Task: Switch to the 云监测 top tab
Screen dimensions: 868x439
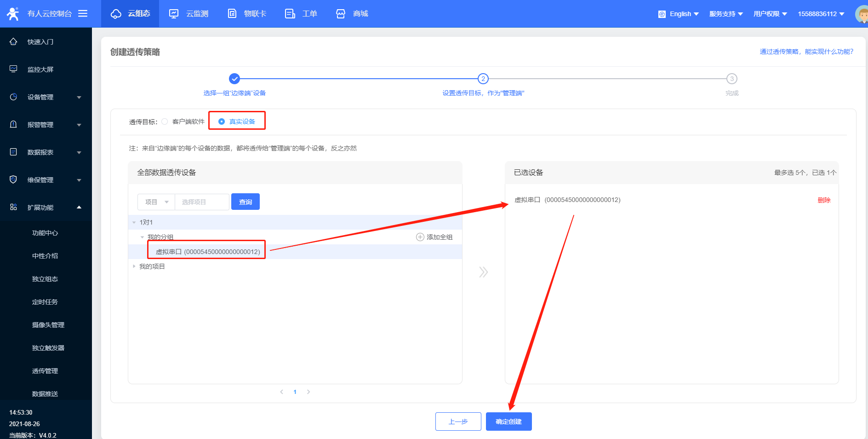Action: pos(189,14)
